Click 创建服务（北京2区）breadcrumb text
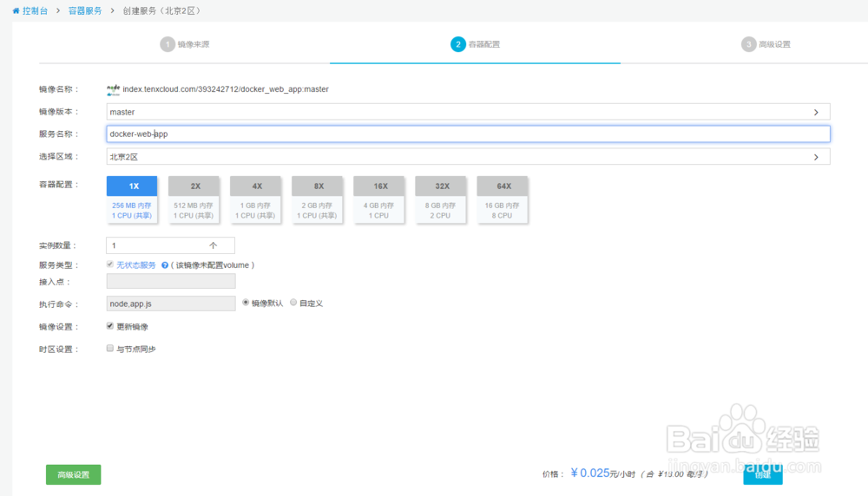868x496 pixels. point(161,10)
